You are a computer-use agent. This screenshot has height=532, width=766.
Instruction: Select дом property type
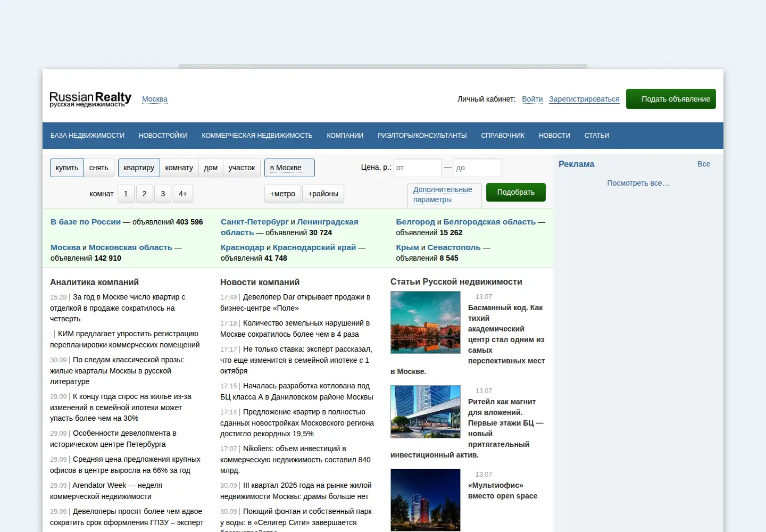[x=211, y=168]
